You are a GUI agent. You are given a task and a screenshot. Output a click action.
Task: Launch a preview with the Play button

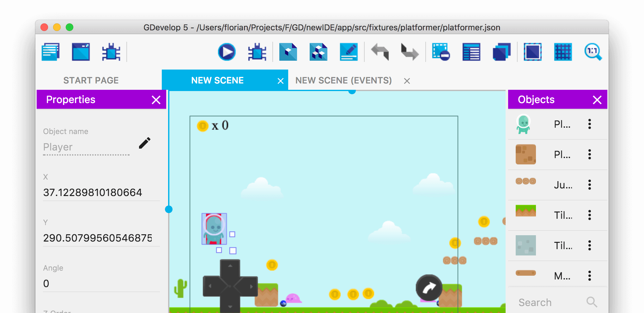226,52
